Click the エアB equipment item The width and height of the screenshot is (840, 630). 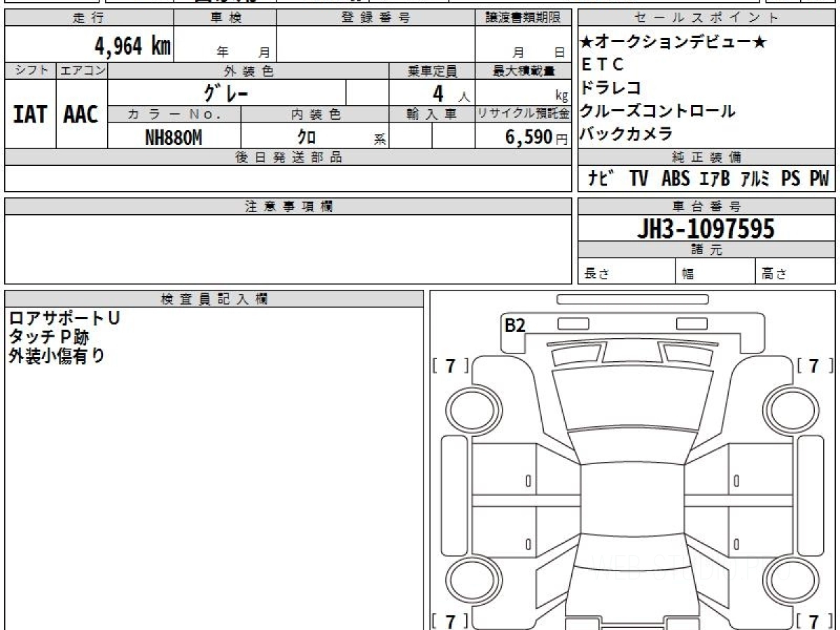(x=715, y=179)
